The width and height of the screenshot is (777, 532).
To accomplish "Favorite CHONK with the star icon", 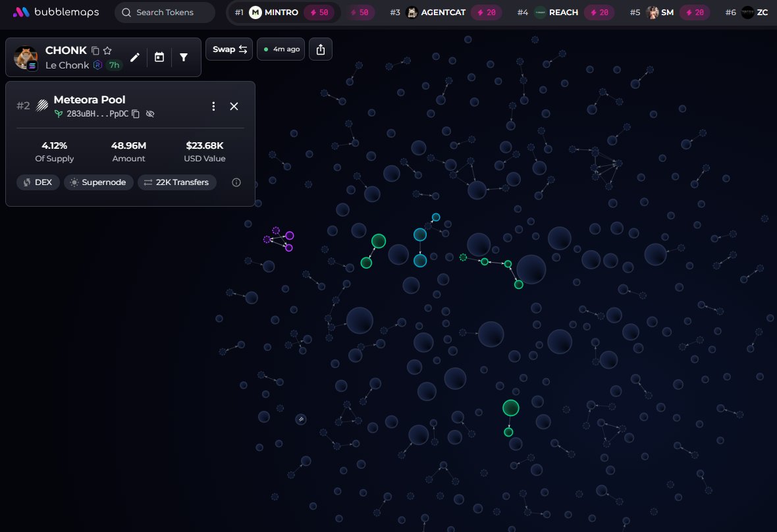I will (107, 51).
